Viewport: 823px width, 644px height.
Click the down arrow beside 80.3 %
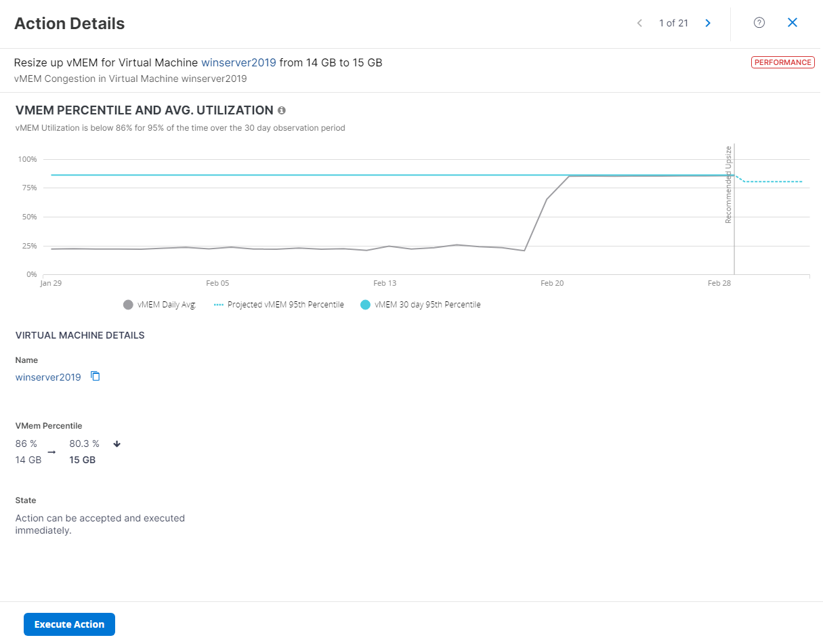click(x=117, y=444)
